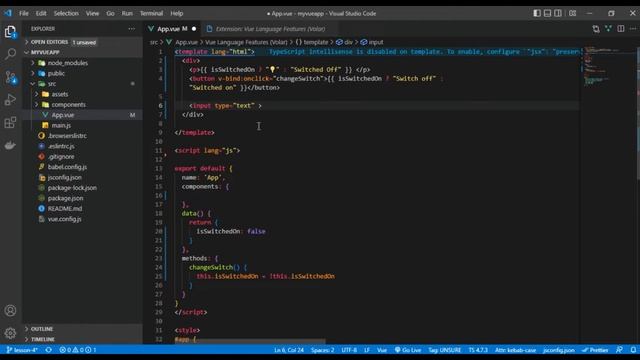Click the TS 4.7.3 version indicator
Viewport: 640px width, 360px height.
[478, 350]
